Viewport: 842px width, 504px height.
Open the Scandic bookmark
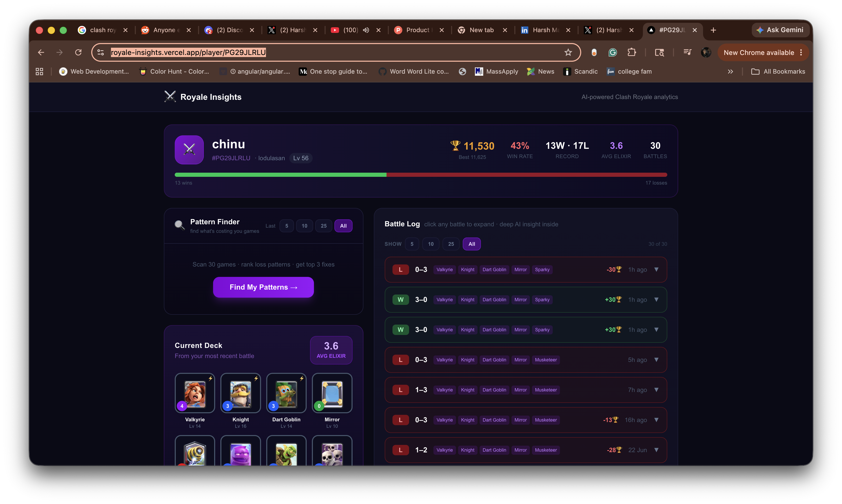580,71
